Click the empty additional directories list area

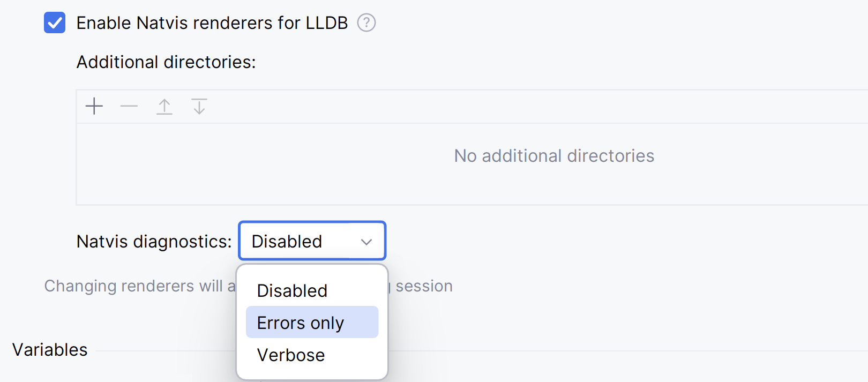coord(268,177)
